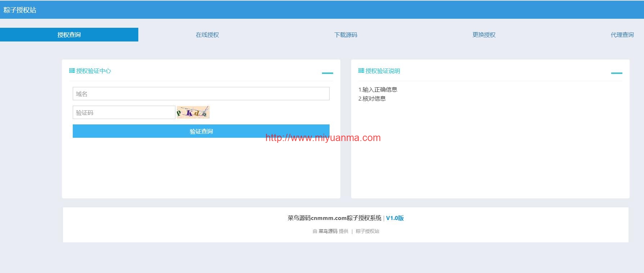Screen dimensions: 644x273
Task: Collapse the 授权验证说明 panel
Action: point(617,73)
